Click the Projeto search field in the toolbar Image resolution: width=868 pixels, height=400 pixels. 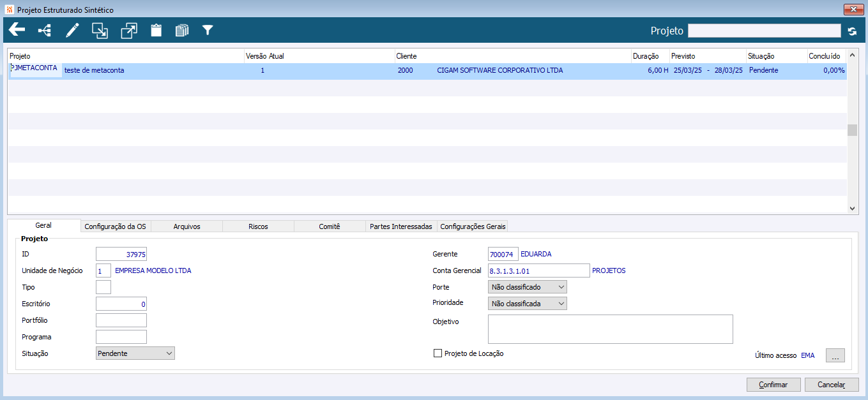(764, 31)
